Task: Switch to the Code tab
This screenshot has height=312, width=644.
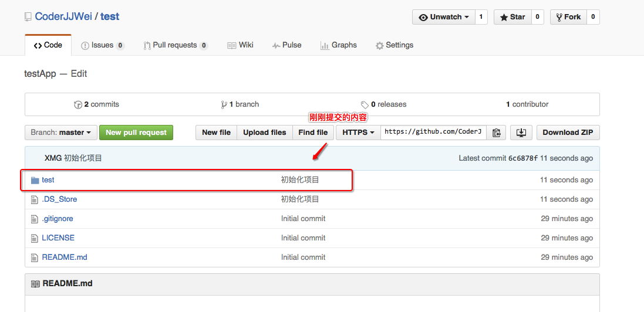Action: coord(48,45)
